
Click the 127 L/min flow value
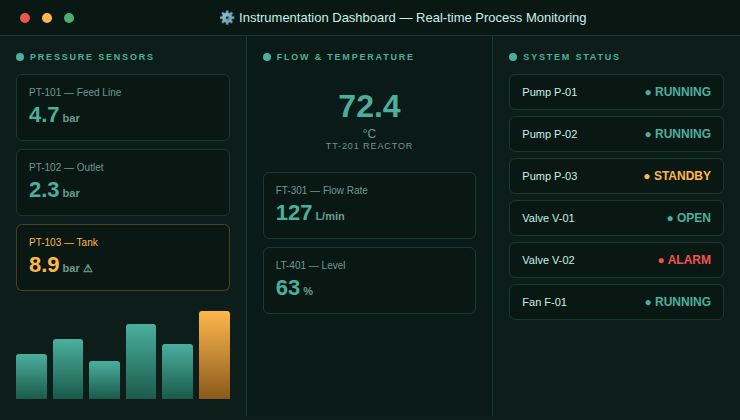coord(310,213)
